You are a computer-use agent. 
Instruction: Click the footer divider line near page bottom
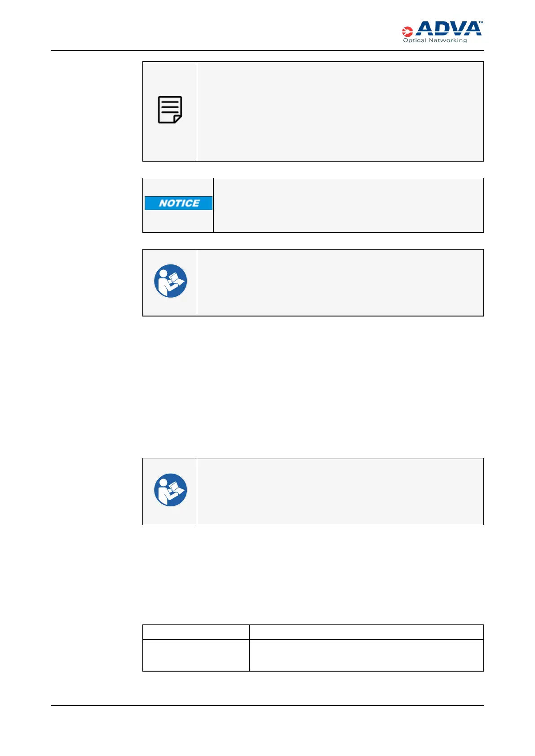[267, 706]
